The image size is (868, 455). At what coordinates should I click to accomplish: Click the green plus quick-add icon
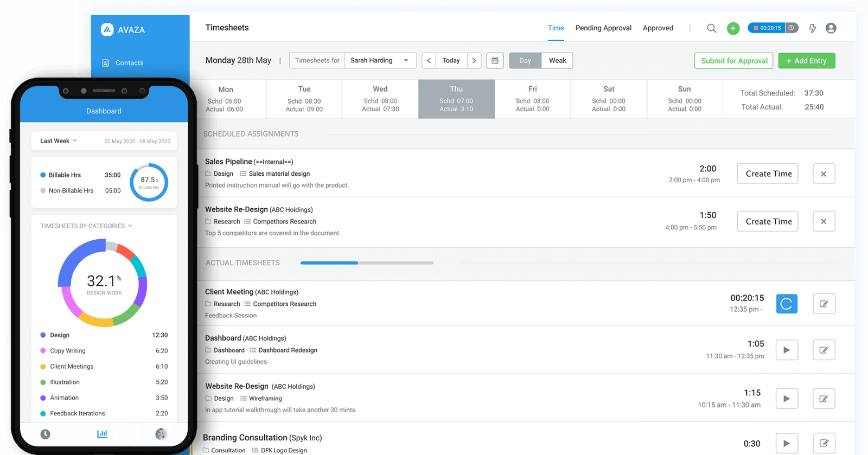[733, 28]
